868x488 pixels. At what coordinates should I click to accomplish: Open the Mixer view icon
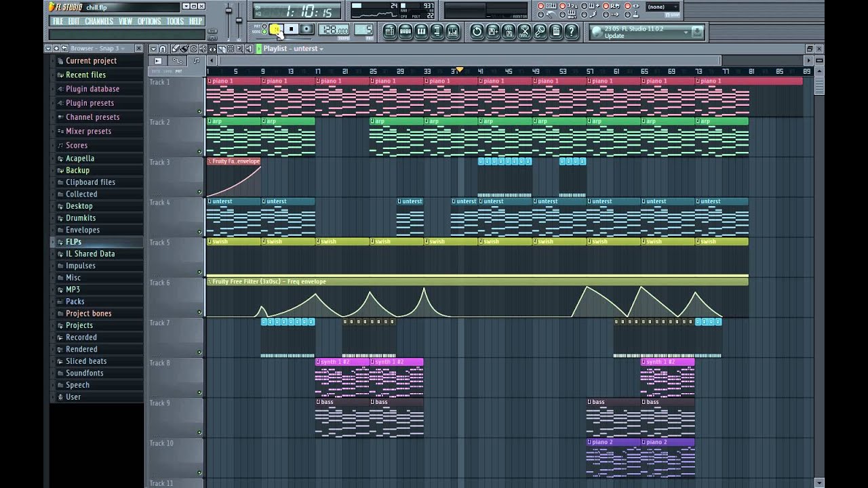452,31
